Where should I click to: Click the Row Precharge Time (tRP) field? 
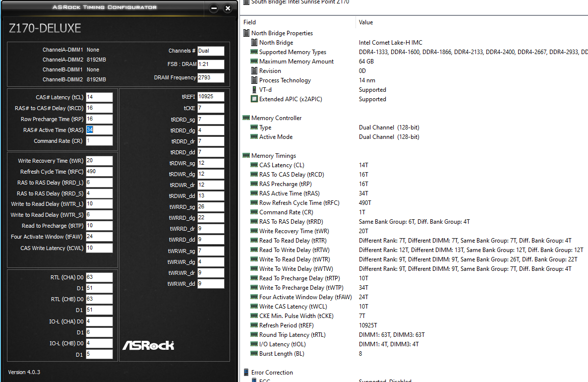[99, 119]
